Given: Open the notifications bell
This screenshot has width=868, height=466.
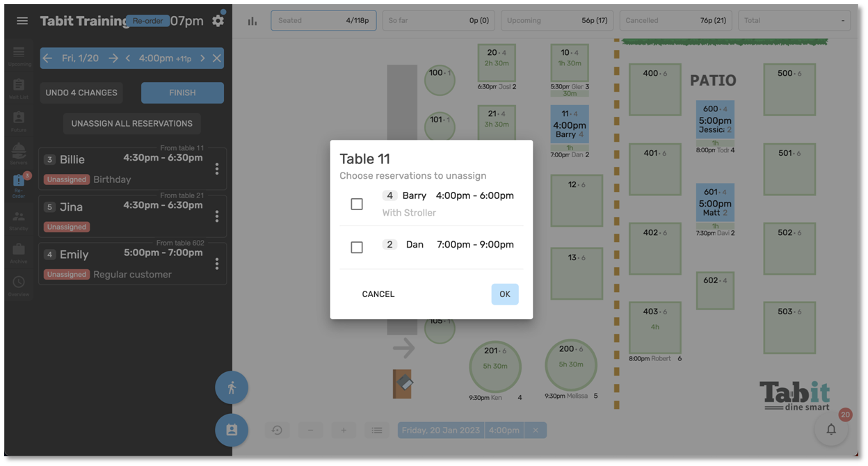Looking at the screenshot, I should tap(831, 428).
